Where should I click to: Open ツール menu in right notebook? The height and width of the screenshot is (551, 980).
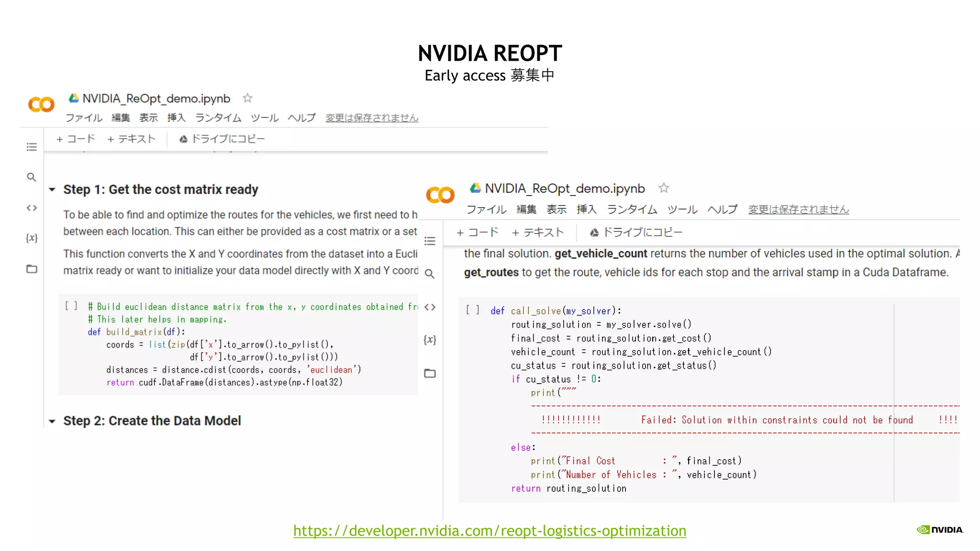[682, 209]
